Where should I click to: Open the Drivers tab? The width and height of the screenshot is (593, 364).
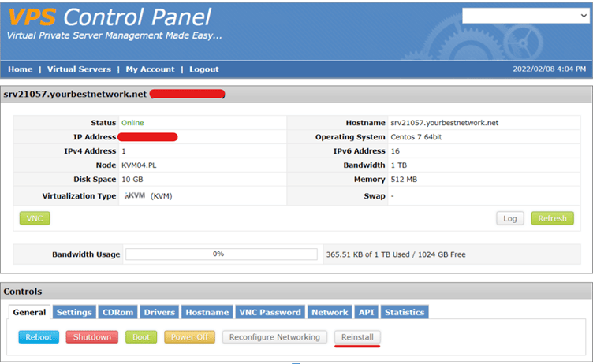pos(159,312)
